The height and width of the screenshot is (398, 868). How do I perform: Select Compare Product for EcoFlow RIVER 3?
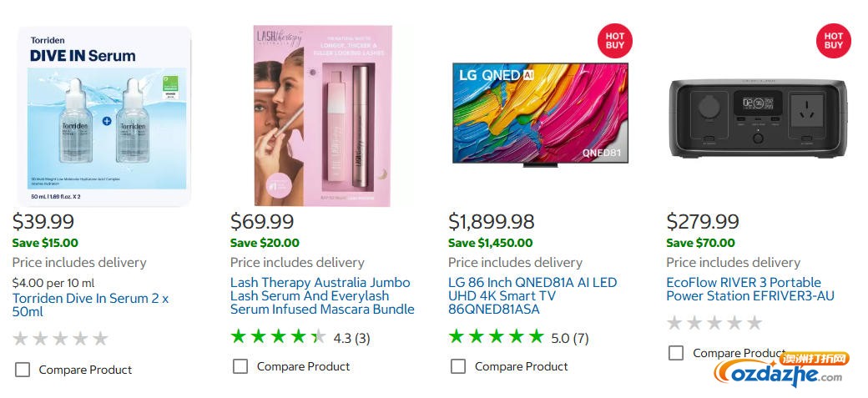click(x=676, y=353)
